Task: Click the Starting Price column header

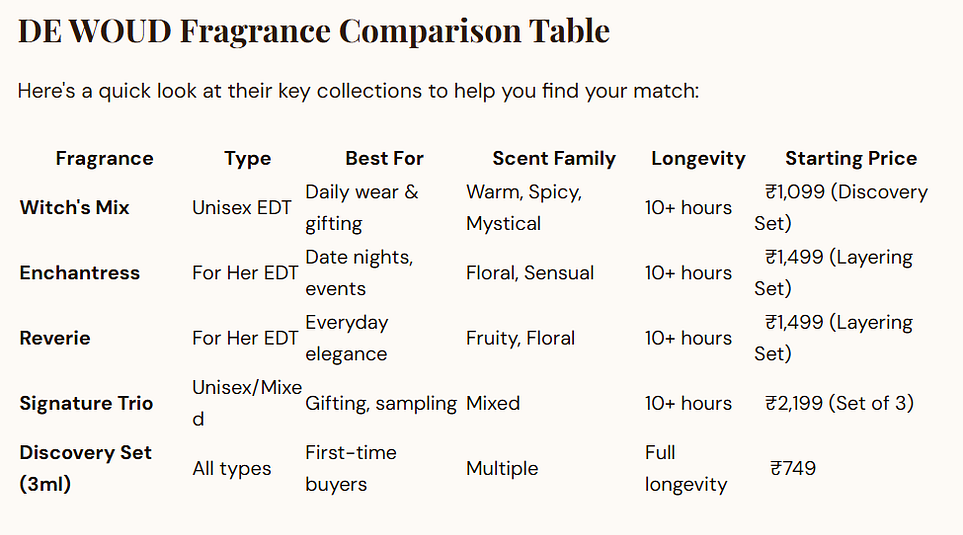Action: (850, 158)
